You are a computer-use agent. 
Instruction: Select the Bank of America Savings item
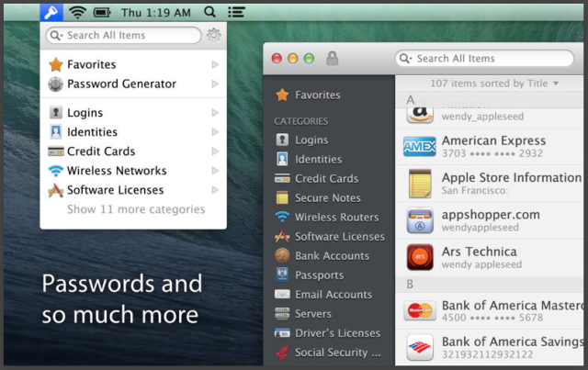[x=490, y=348]
